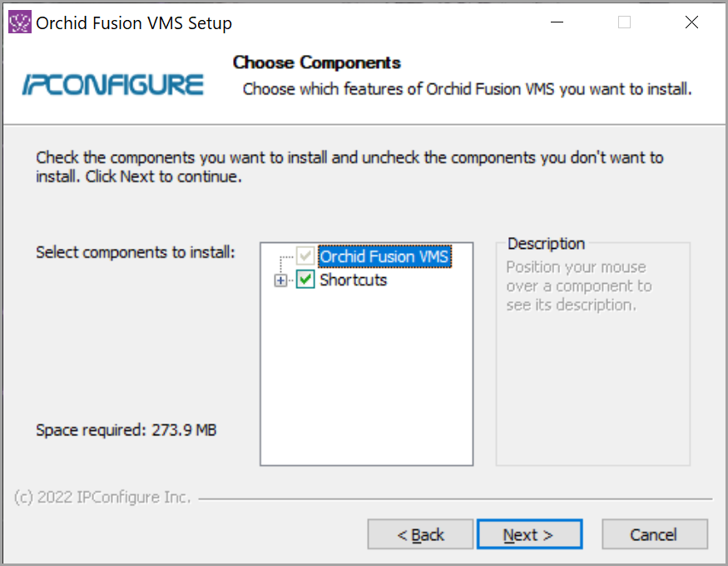Click the empty area of the components list
This screenshot has width=728, height=566.
[x=366, y=383]
